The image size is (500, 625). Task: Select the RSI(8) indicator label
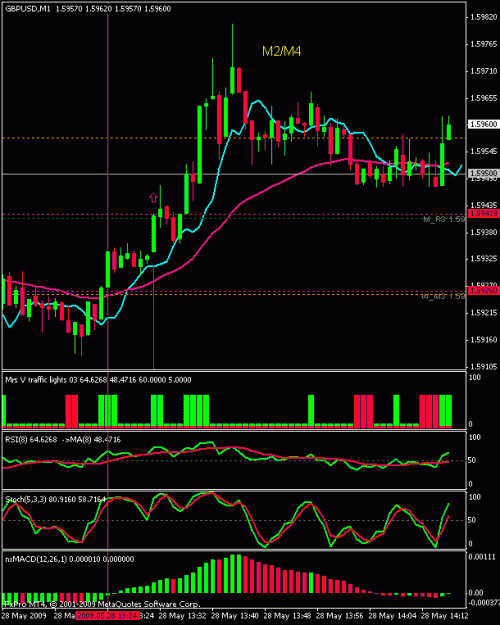tap(63, 440)
